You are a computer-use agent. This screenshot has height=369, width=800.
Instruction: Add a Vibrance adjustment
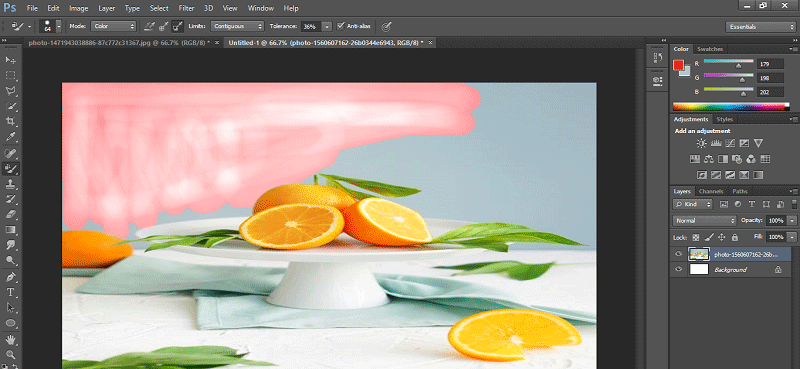pyautogui.click(x=758, y=143)
